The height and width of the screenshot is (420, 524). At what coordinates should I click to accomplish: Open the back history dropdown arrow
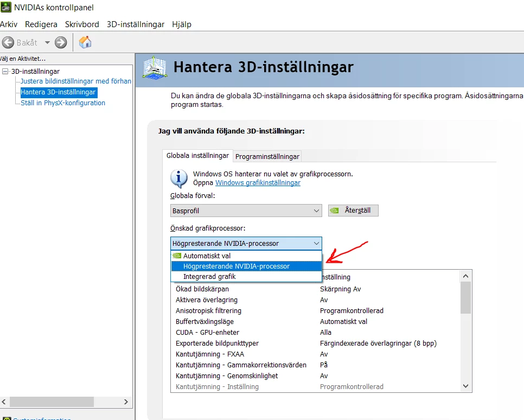coord(47,42)
